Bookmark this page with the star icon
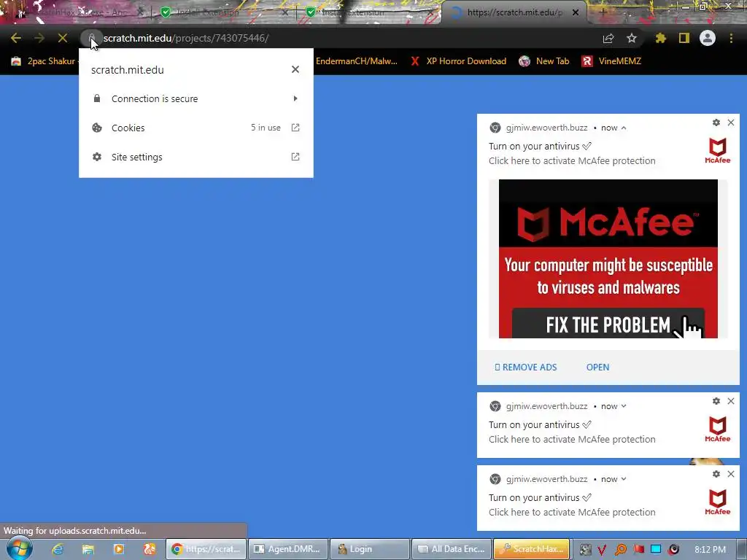The image size is (747, 560). click(x=632, y=38)
